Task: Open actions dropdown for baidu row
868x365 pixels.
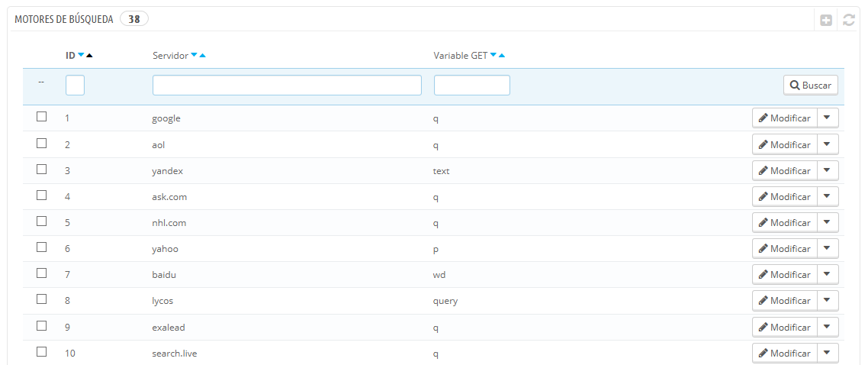Action: click(828, 275)
